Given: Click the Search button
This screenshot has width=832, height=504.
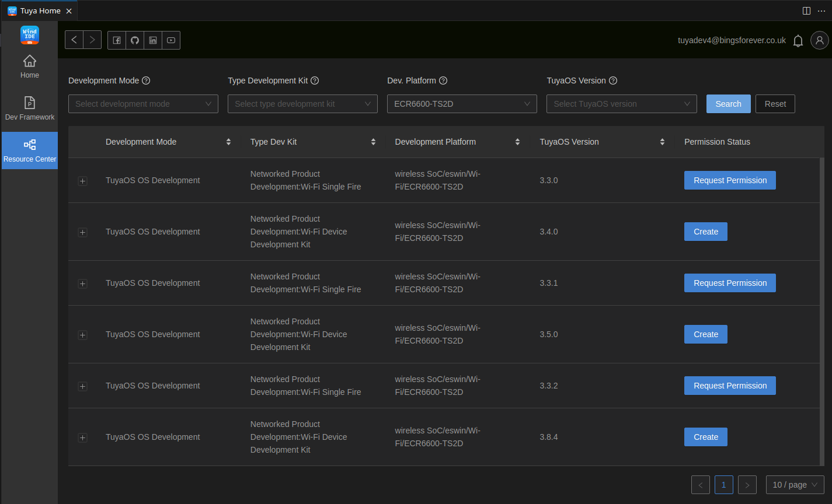Looking at the screenshot, I should (728, 104).
